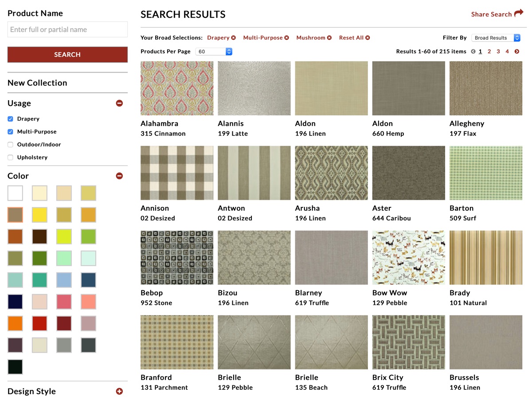The height and width of the screenshot is (400, 532).
Task: Select the dark brown color swatch
Action: coord(39,237)
